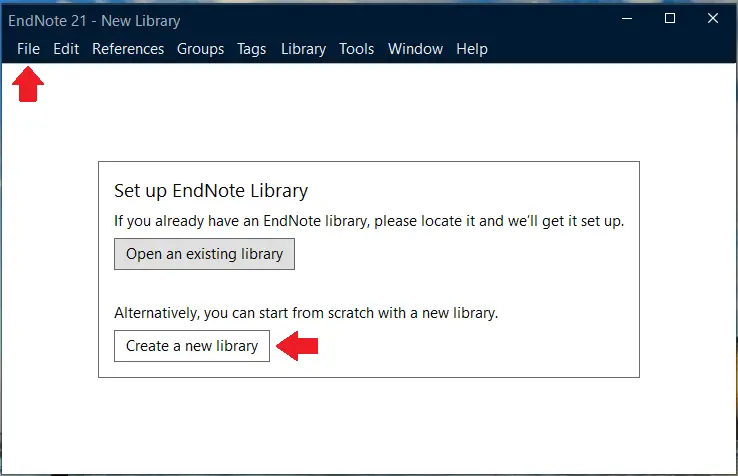Click the Set up EndNote Library heading
The height and width of the screenshot is (476, 738).
[x=211, y=191]
